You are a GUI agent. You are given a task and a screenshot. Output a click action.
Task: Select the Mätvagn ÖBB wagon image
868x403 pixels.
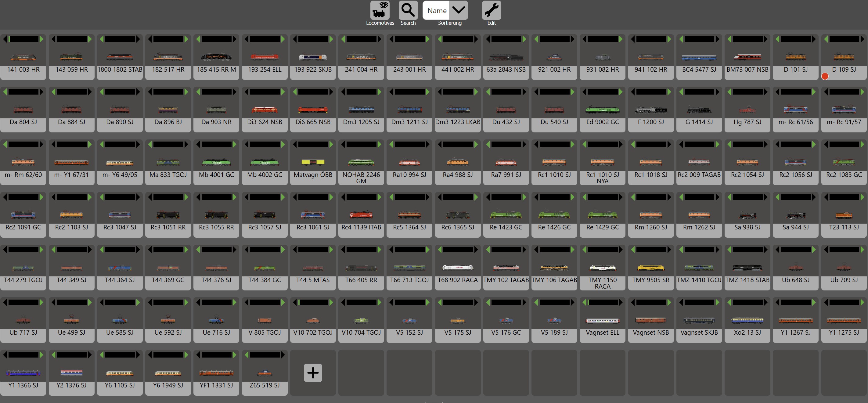pos(313,162)
